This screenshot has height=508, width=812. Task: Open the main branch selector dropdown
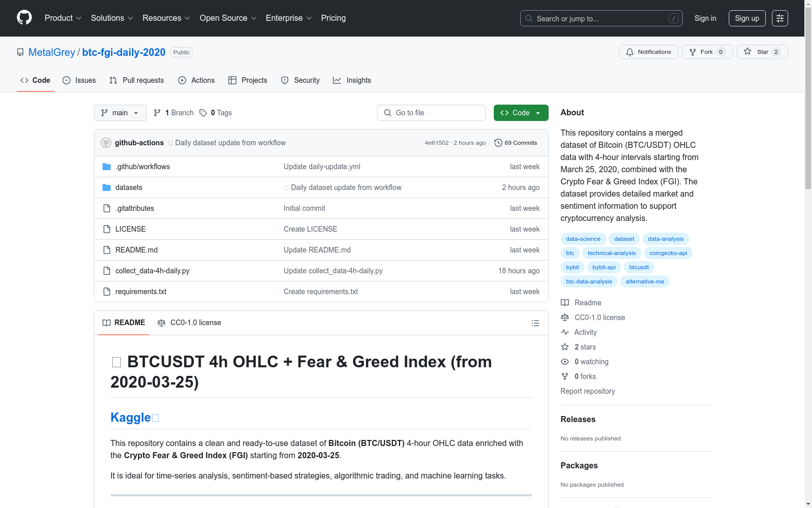(120, 113)
